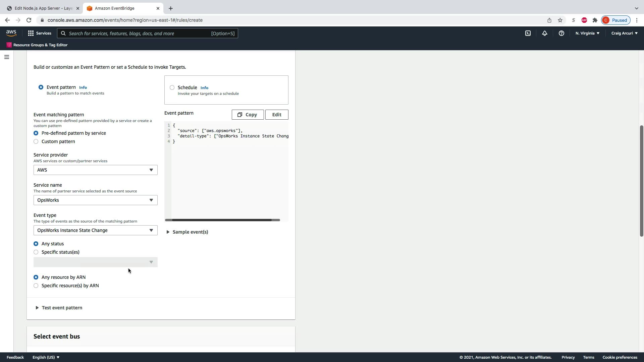Open the Service name OpsWorks dropdown
Screen dimensions: 644x362
click(95, 200)
